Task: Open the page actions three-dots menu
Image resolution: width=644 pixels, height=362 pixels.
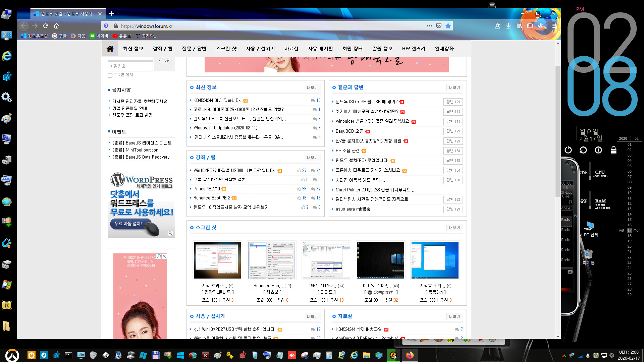Action: tap(429, 26)
